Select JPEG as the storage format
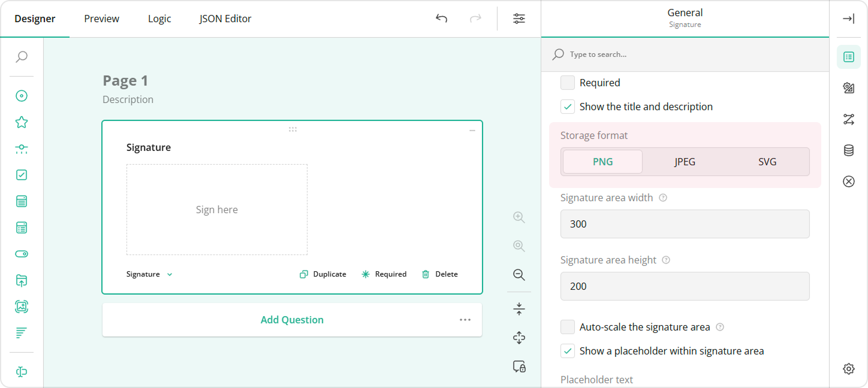Screen dimensions: 868x388 pos(685,161)
